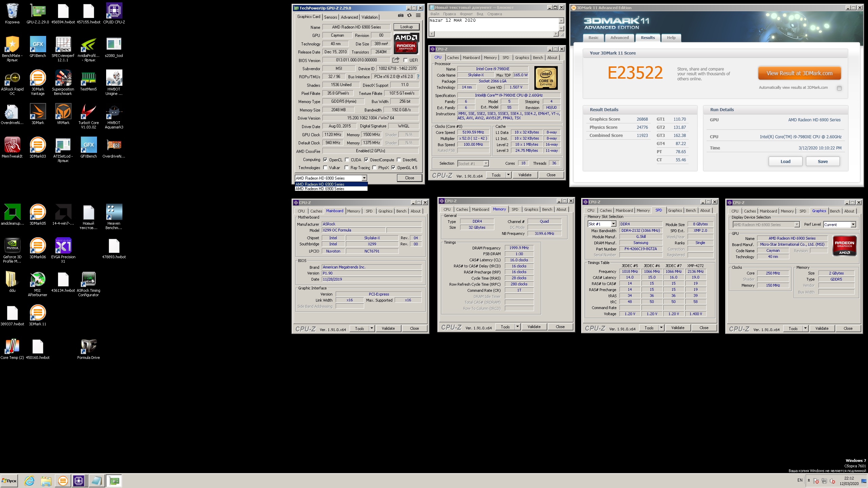Toggle the Ray Tracing checkbox
Image resolution: width=868 pixels, height=488 pixels.
coord(347,168)
